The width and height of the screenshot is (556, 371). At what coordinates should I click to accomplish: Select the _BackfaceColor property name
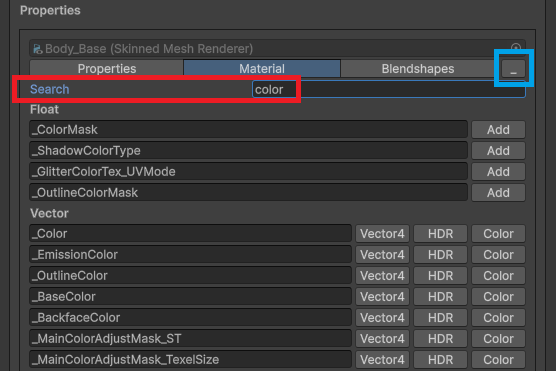(190, 317)
